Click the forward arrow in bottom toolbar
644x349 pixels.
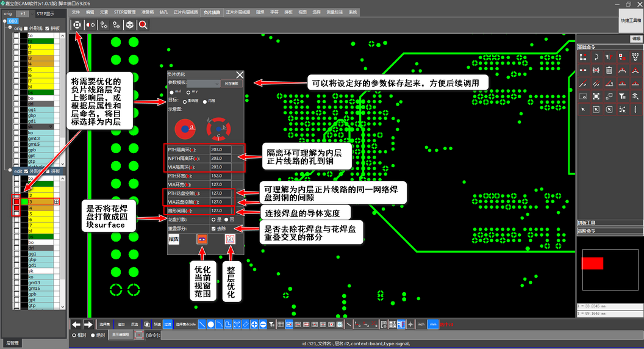tap(88, 325)
